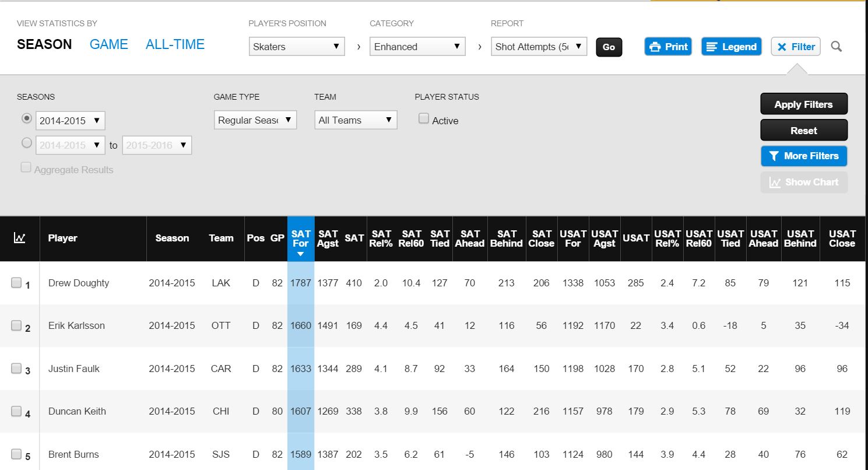Click the Show Chart button
Screen dimensions: 868x470
pyautogui.click(x=804, y=182)
